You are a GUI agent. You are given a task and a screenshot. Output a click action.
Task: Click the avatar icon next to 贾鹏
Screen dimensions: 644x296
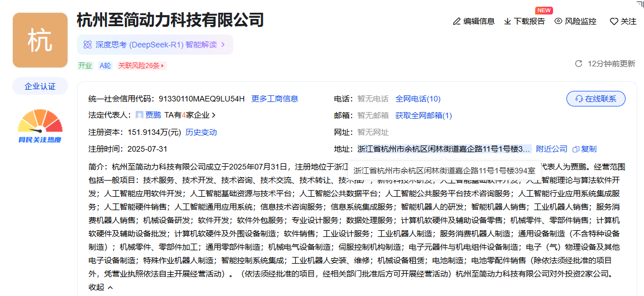pos(140,115)
